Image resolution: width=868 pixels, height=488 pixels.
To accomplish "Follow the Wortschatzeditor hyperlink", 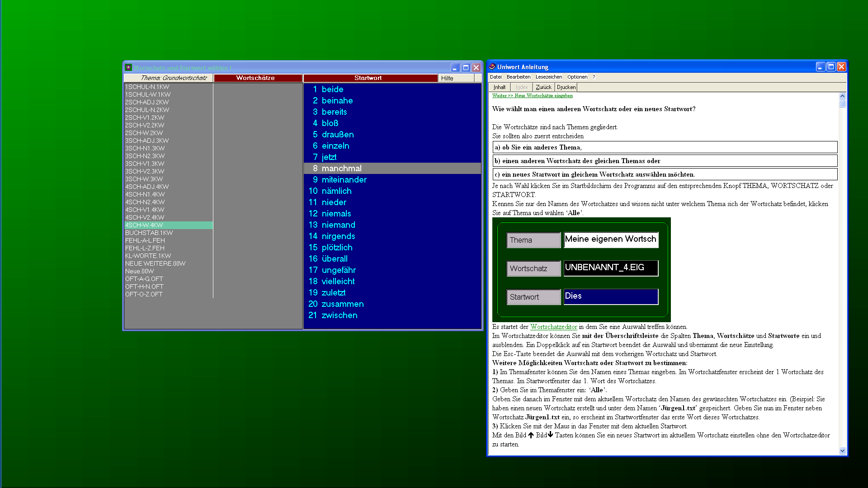I will tap(553, 327).
